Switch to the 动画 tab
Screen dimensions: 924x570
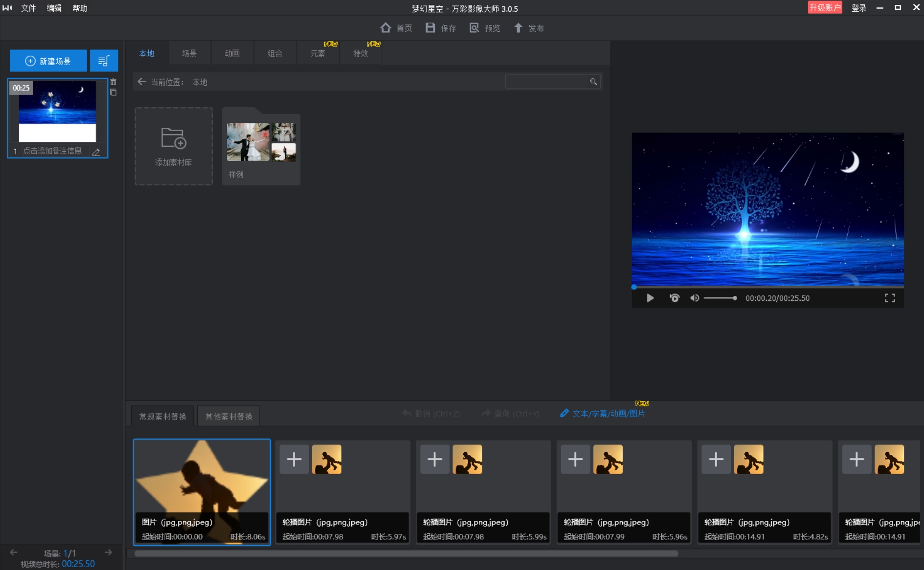(x=232, y=53)
